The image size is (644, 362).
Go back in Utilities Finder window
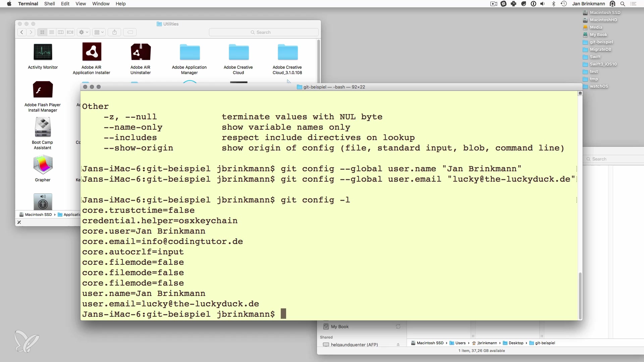coord(22,32)
